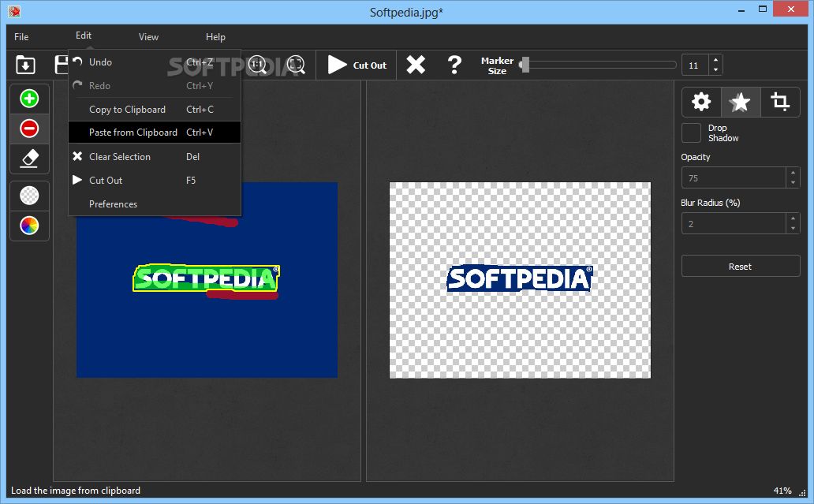Click the save floppy disk icon

pyautogui.click(x=62, y=65)
